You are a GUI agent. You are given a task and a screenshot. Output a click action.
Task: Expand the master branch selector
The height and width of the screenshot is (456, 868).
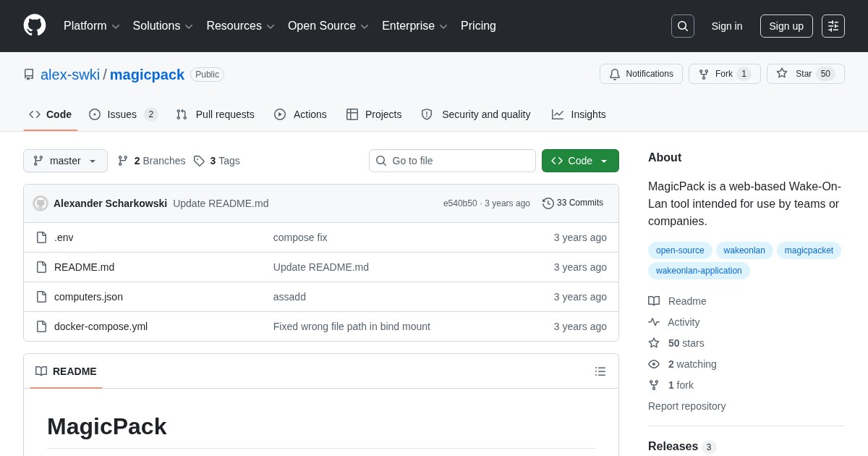tap(65, 161)
